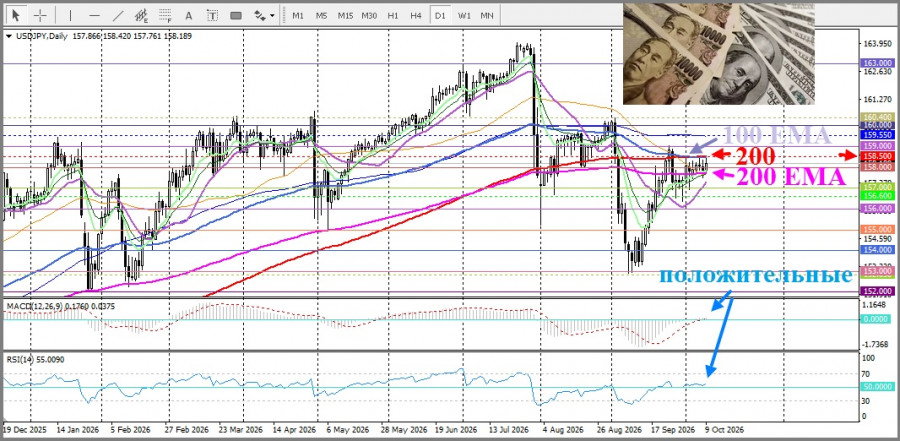Switch chart to M15 timeframe

click(345, 16)
